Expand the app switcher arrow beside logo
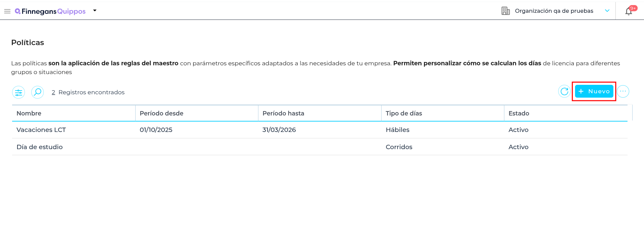Screen dimensions: 644x237 click(x=95, y=11)
